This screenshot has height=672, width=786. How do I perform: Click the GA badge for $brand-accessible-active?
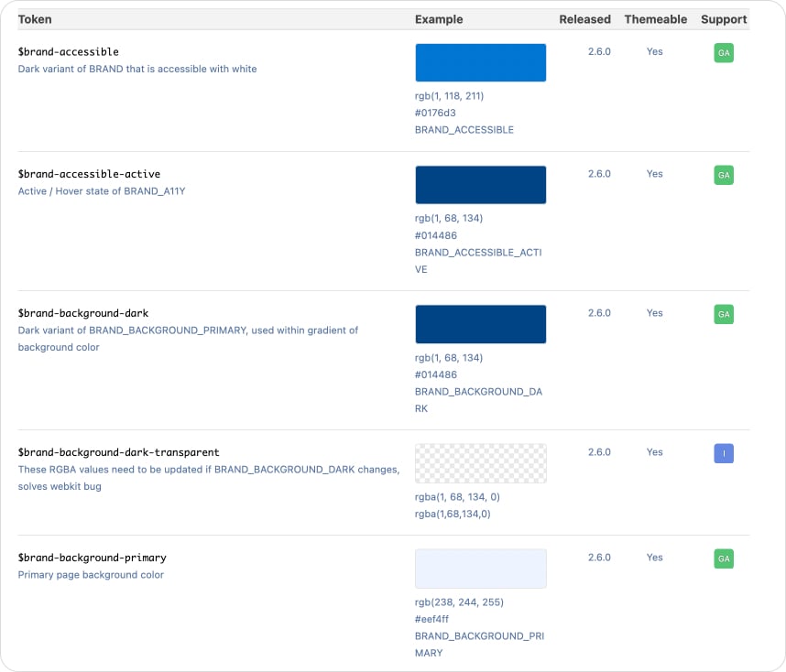[724, 175]
